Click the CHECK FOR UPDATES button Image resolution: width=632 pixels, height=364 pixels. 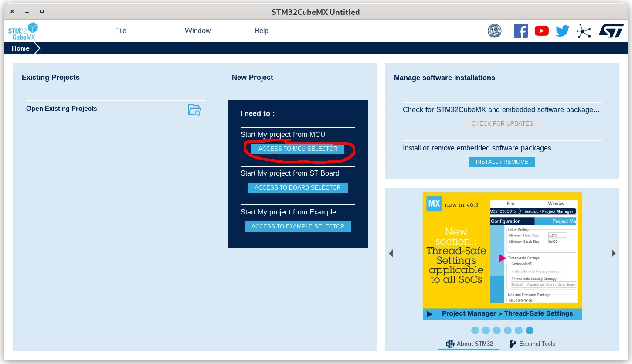502,124
